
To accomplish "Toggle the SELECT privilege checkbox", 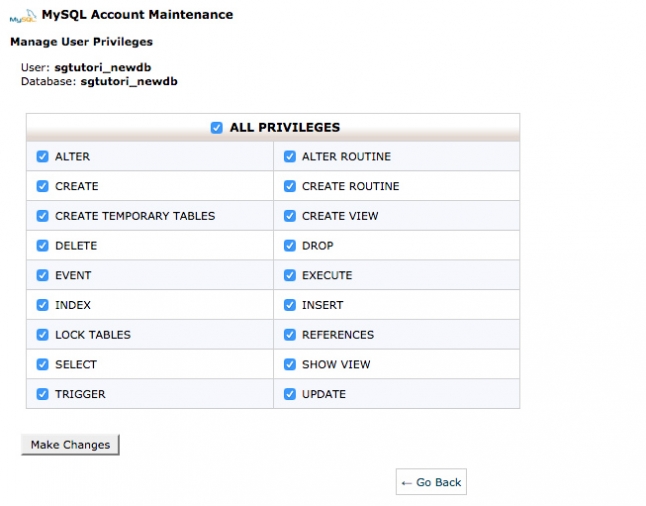I will coord(42,364).
